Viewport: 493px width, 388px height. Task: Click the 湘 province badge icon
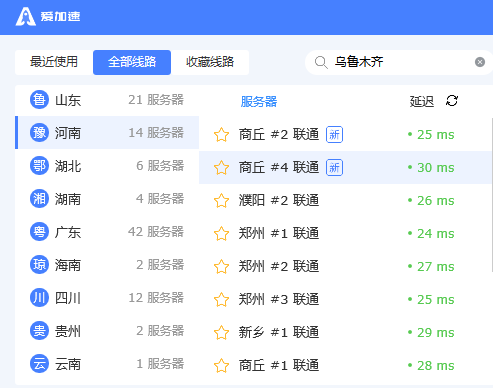pos(39,199)
